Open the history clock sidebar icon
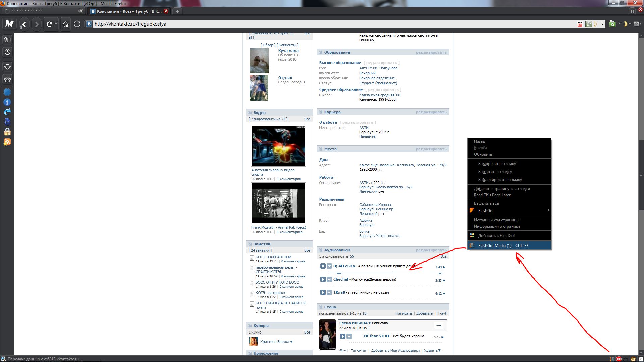The height and width of the screenshot is (362, 644). [7, 52]
